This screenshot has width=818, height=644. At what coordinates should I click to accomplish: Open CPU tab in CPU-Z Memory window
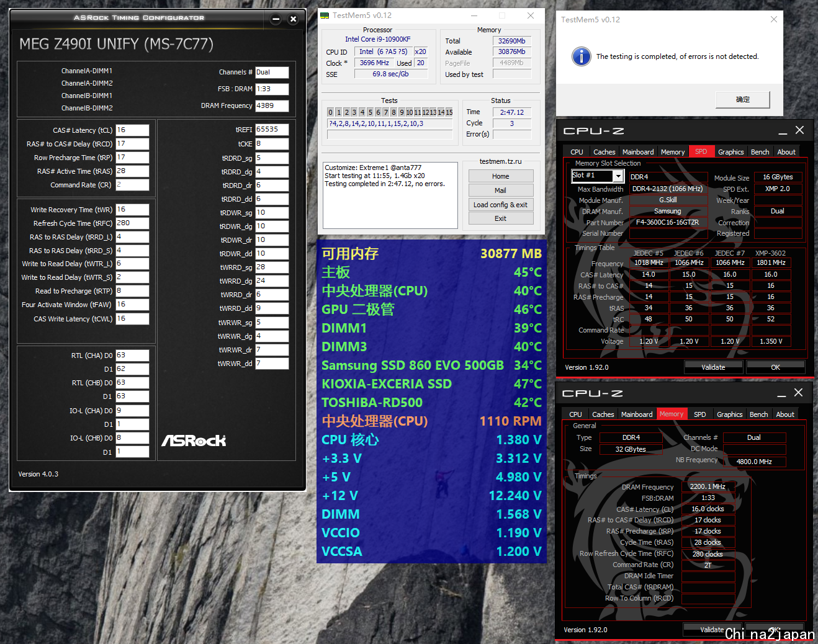[575, 414]
